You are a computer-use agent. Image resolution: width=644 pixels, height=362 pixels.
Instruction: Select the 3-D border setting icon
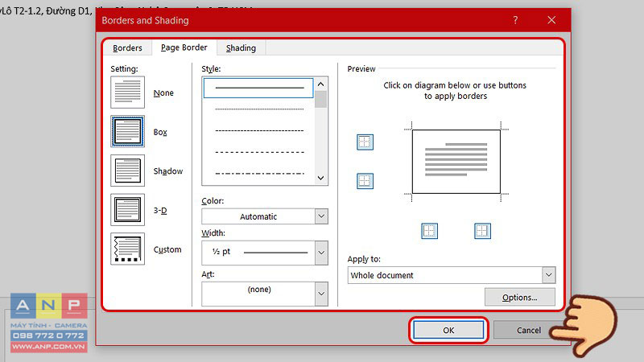tap(127, 210)
